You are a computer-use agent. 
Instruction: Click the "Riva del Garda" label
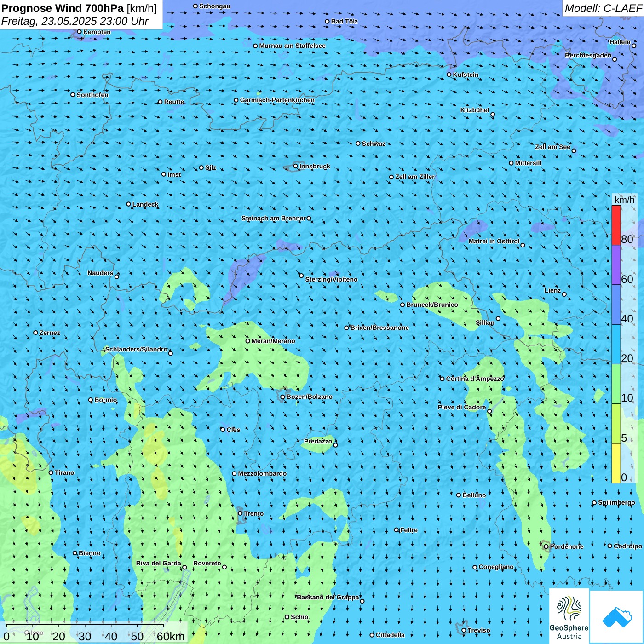coord(159,563)
